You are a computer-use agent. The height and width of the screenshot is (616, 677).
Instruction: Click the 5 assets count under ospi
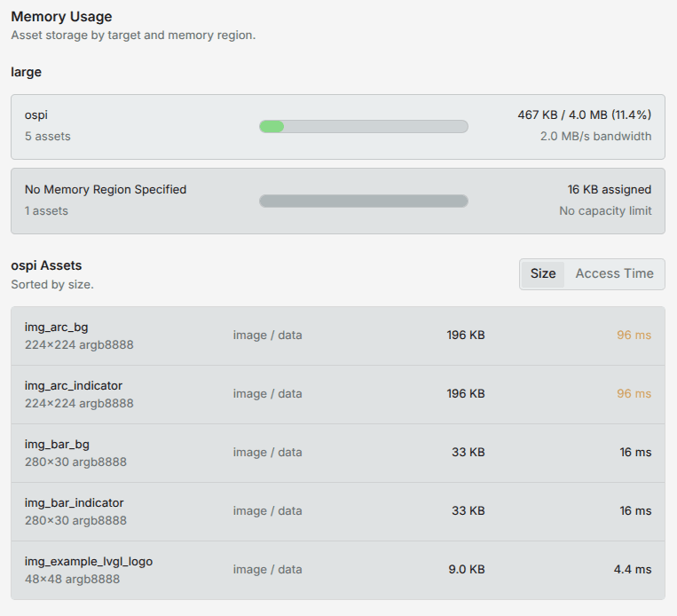[48, 137]
